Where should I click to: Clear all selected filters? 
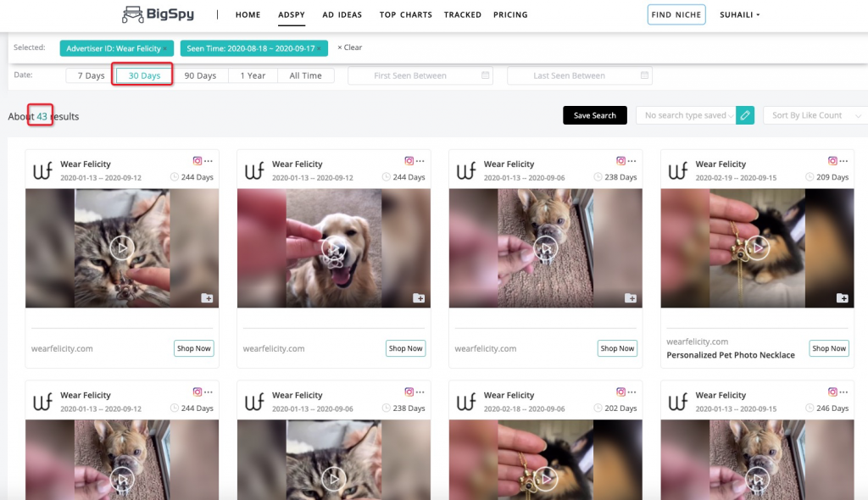tap(350, 47)
